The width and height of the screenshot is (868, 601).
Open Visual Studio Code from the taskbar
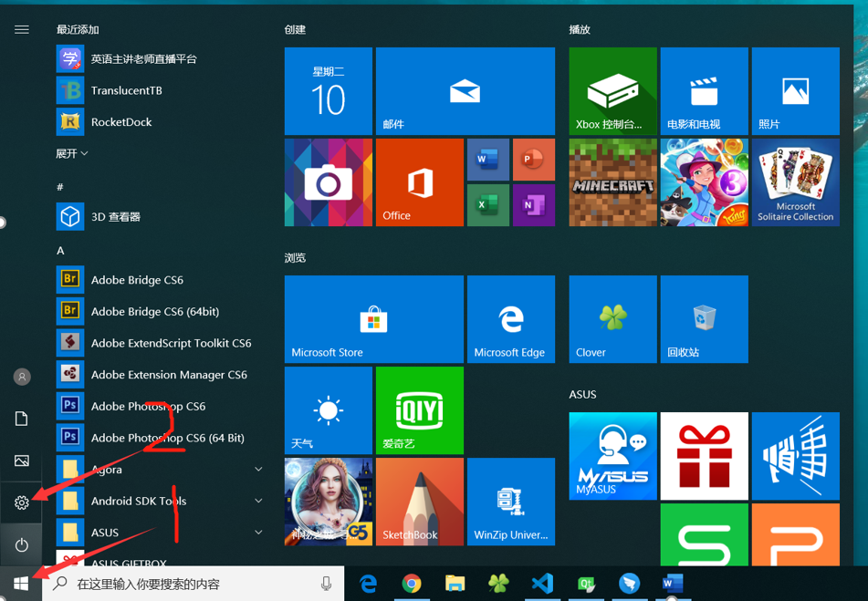point(542,584)
